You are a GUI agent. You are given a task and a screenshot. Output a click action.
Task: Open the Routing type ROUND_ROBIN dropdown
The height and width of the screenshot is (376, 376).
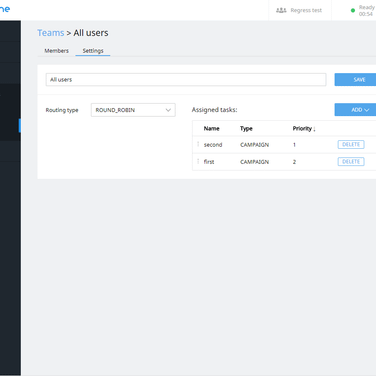tap(133, 110)
